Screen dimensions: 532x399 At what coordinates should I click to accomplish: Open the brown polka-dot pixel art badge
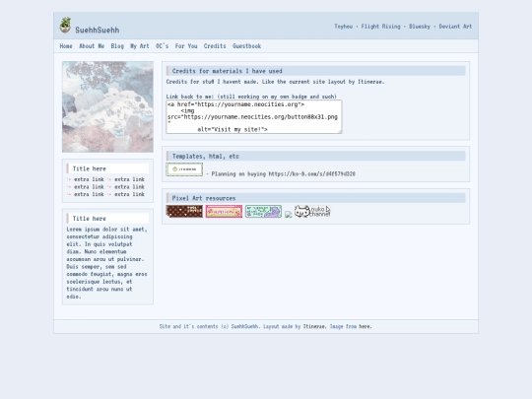coord(184,211)
